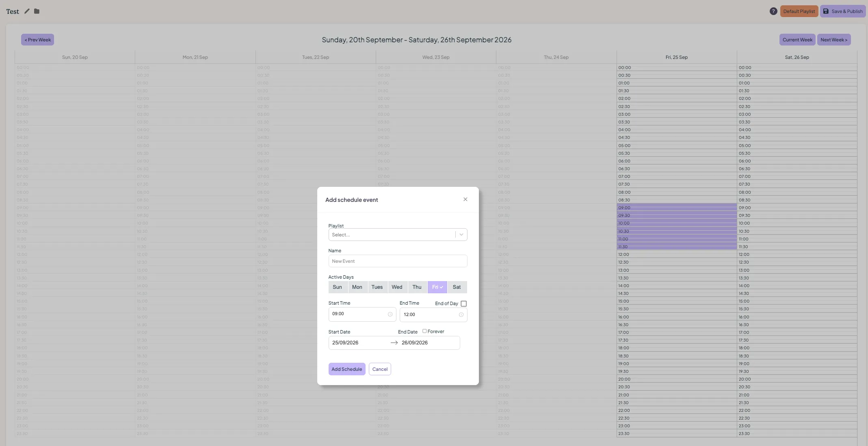Select the Saturday 18:00 time slot
868x446 pixels.
pos(797,348)
